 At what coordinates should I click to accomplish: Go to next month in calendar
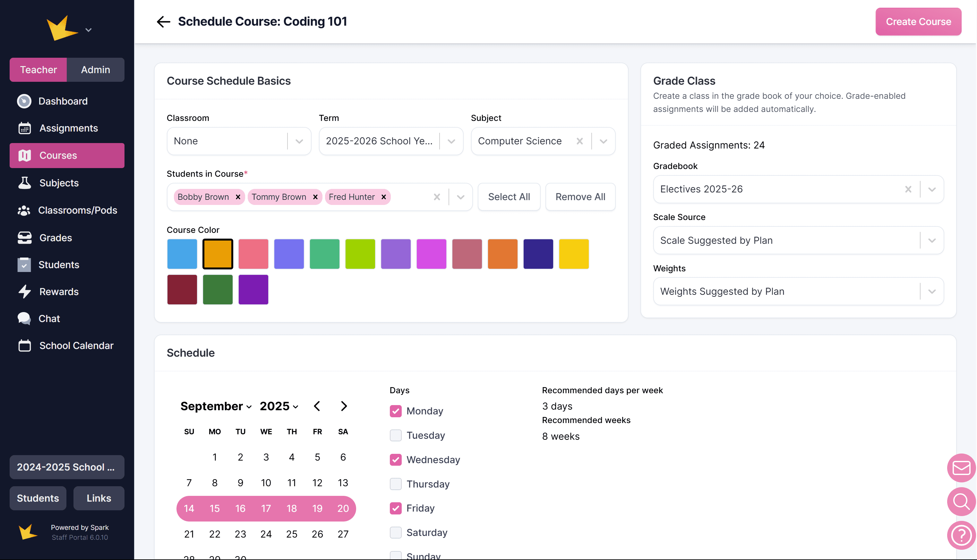[344, 406]
